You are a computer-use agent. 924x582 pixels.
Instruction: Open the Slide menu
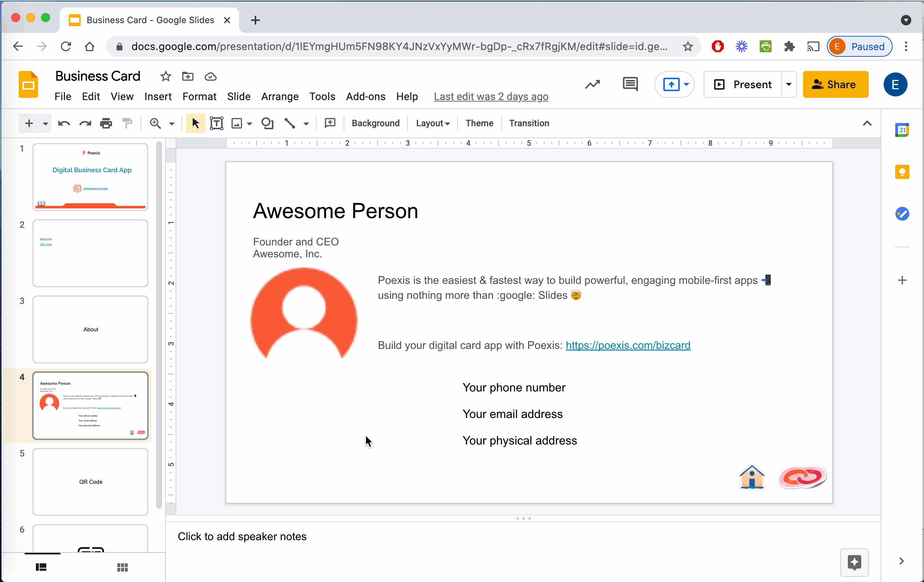(239, 96)
